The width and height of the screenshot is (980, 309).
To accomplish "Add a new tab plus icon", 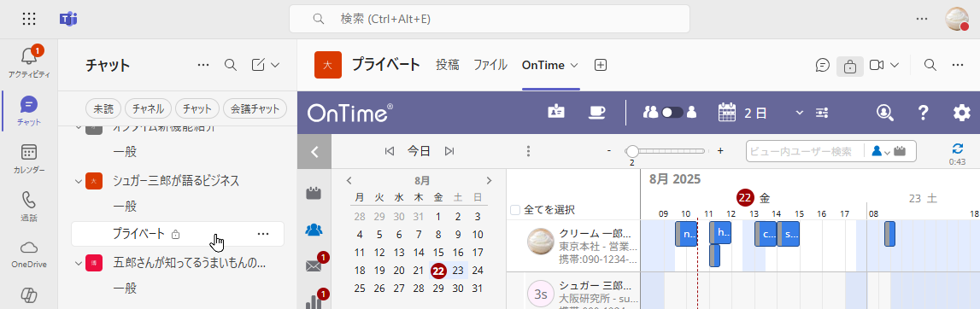I will pyautogui.click(x=601, y=65).
